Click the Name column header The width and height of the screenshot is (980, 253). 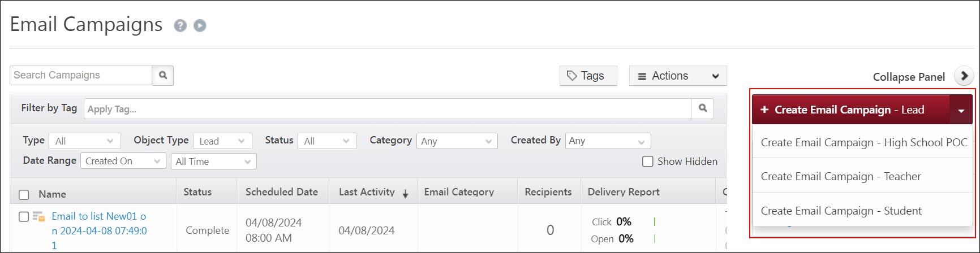pos(53,194)
